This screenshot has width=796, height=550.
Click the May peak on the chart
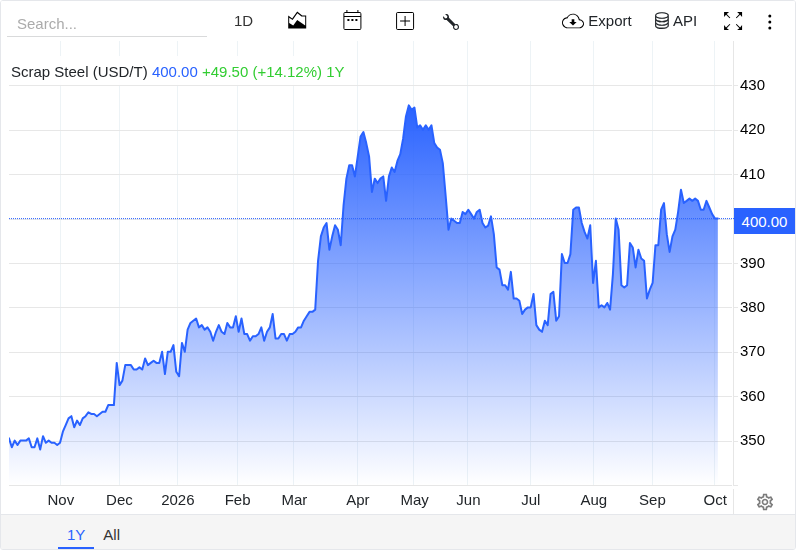coord(409,106)
